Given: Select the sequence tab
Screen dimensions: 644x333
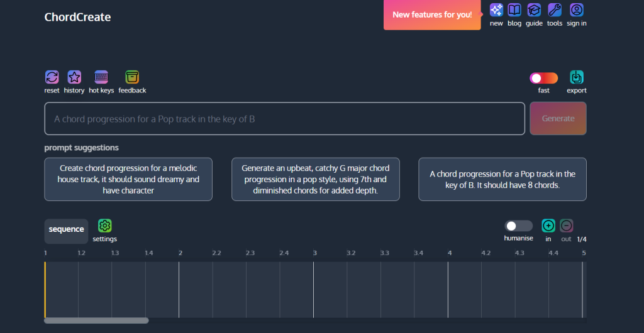Looking at the screenshot, I should [x=66, y=230].
